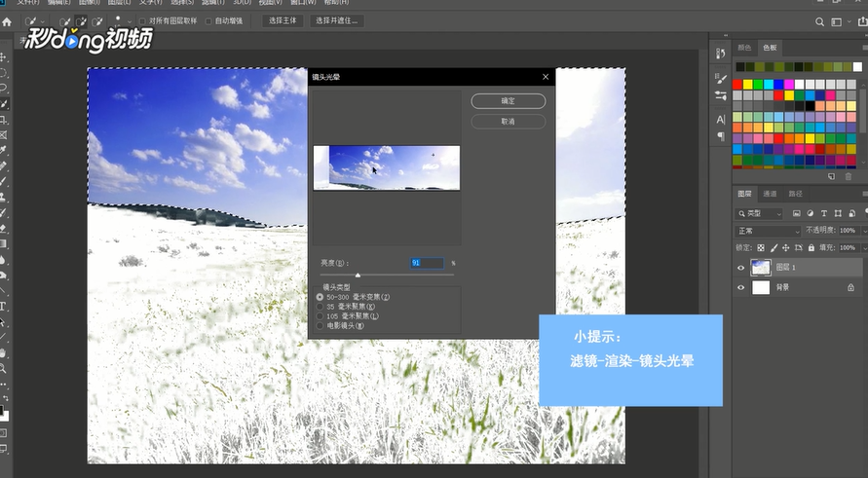Select the Lasso tool
Viewport: 868px width, 478px height.
(x=3, y=88)
